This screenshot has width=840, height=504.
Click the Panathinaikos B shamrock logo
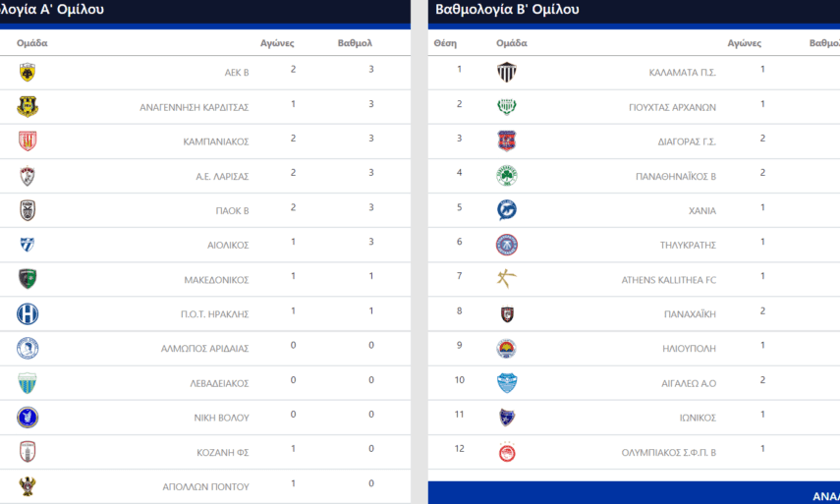coord(506,176)
